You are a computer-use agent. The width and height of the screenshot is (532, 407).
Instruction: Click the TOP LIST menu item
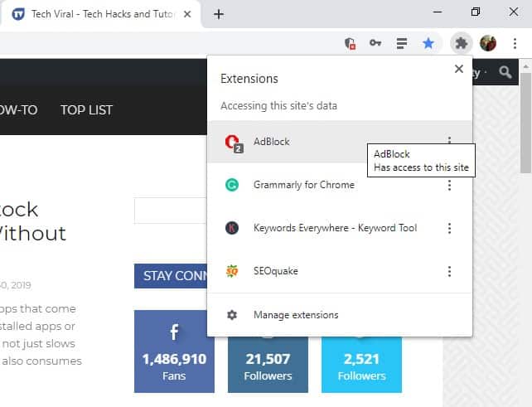(86, 110)
